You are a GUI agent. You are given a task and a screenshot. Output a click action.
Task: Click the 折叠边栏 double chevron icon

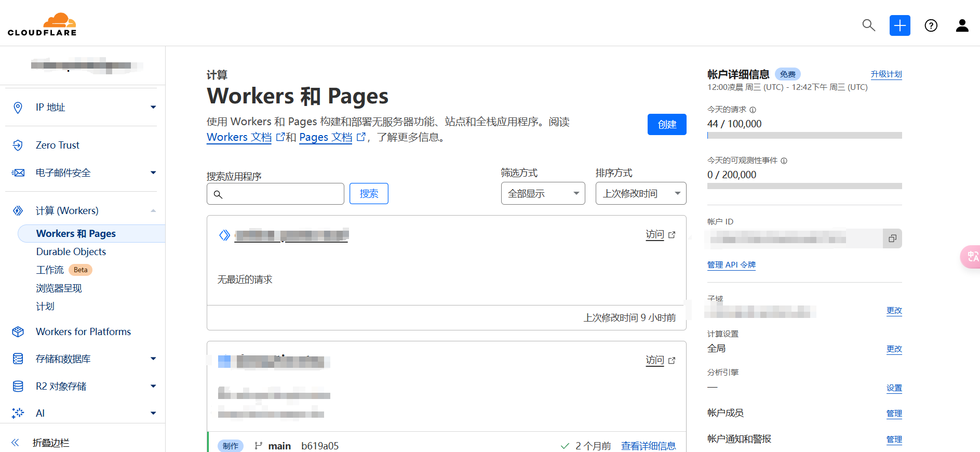(x=15, y=443)
